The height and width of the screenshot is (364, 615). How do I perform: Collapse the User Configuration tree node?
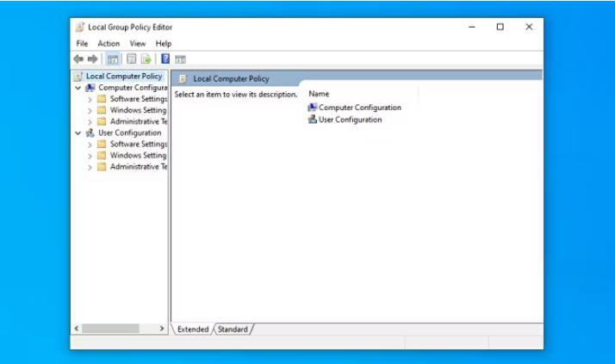click(x=78, y=133)
